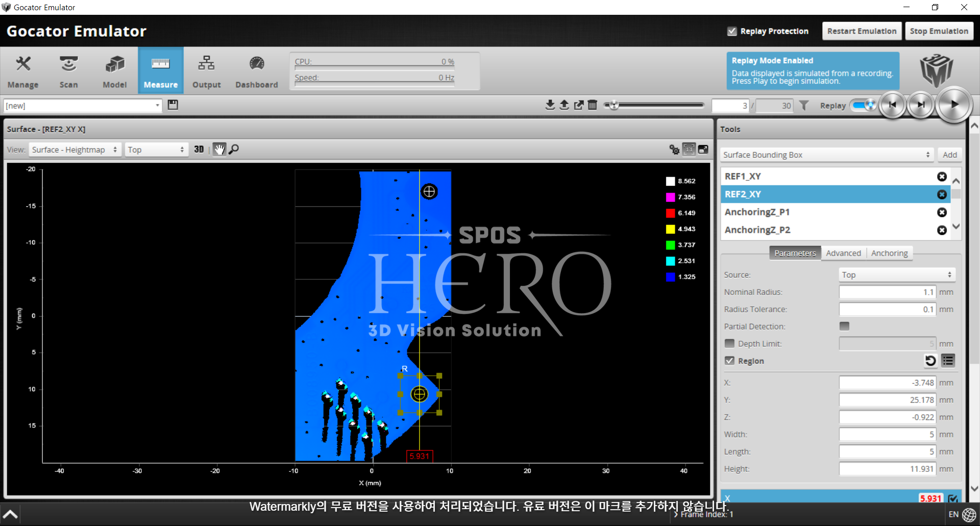Click the Nominal Radius field

point(887,292)
